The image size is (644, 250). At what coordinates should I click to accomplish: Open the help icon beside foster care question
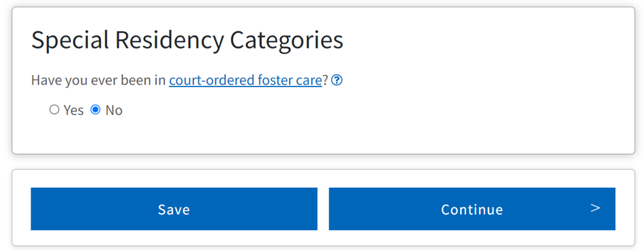[337, 80]
